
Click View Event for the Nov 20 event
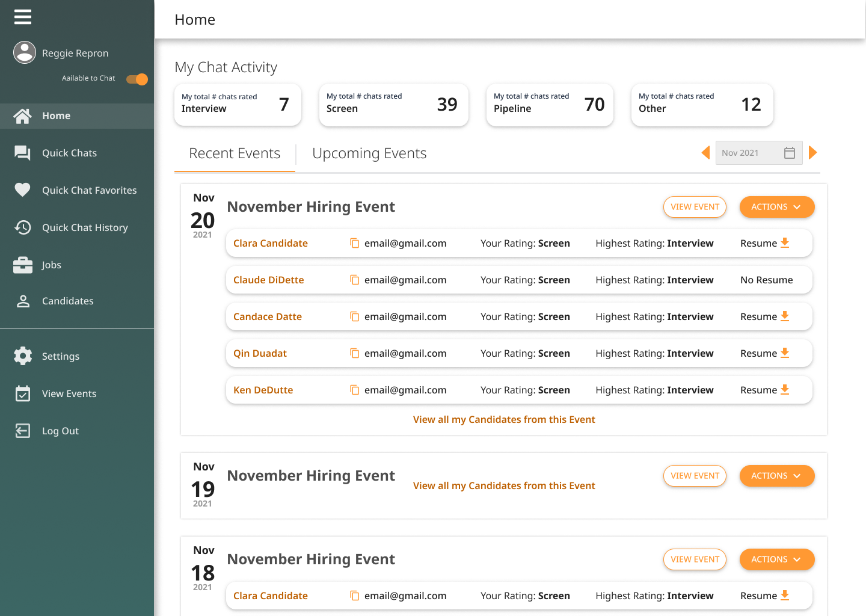(695, 207)
